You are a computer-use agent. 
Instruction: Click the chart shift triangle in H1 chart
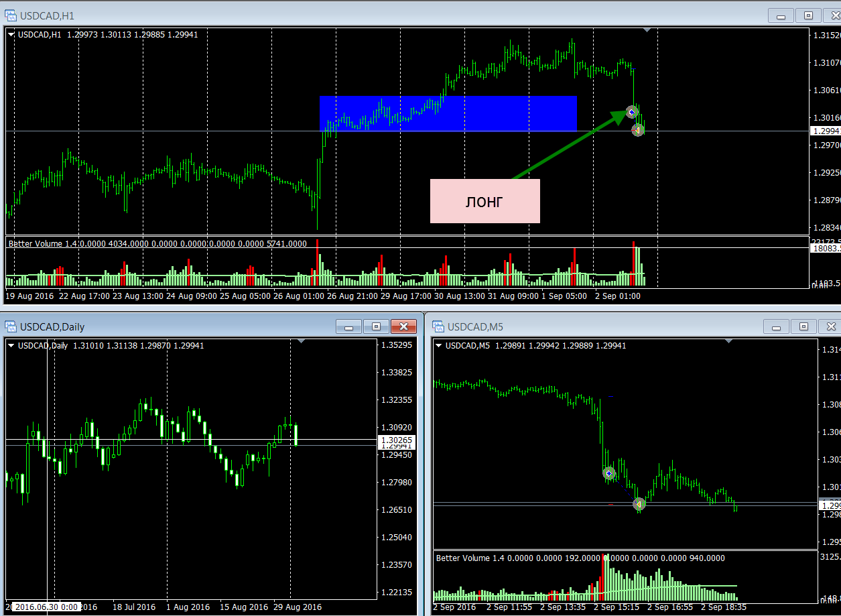(x=647, y=30)
